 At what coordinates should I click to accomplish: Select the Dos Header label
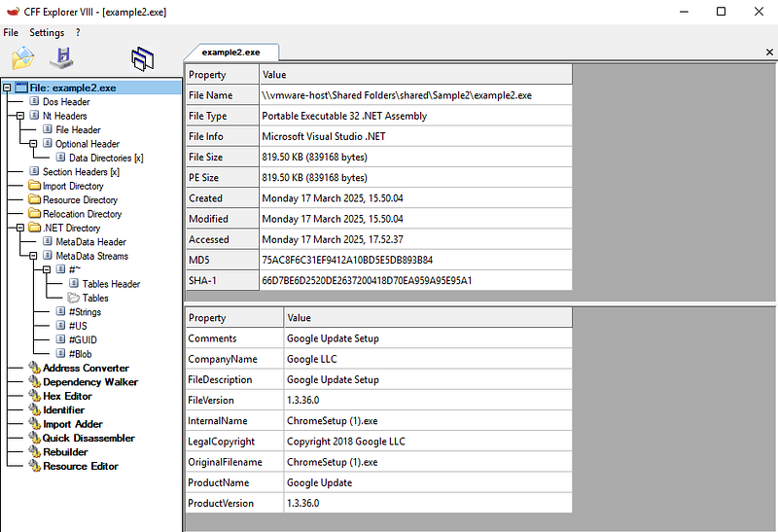(66, 102)
